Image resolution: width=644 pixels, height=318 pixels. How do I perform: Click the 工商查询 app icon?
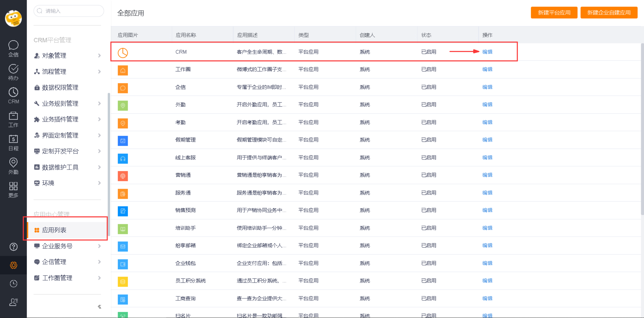tap(123, 299)
